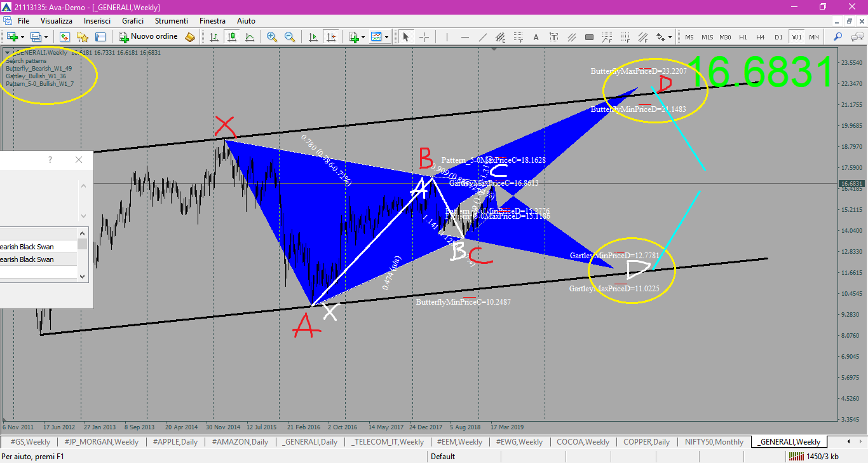
Task: Toggle chart shift from right edge
Action: coord(330,37)
